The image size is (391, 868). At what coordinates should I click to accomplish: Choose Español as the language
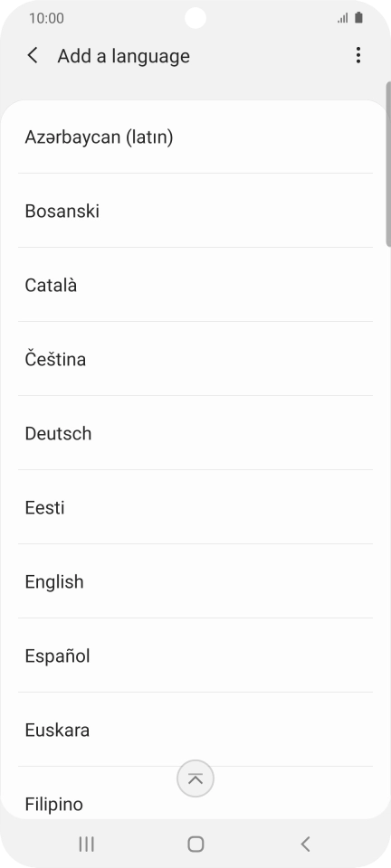(195, 656)
